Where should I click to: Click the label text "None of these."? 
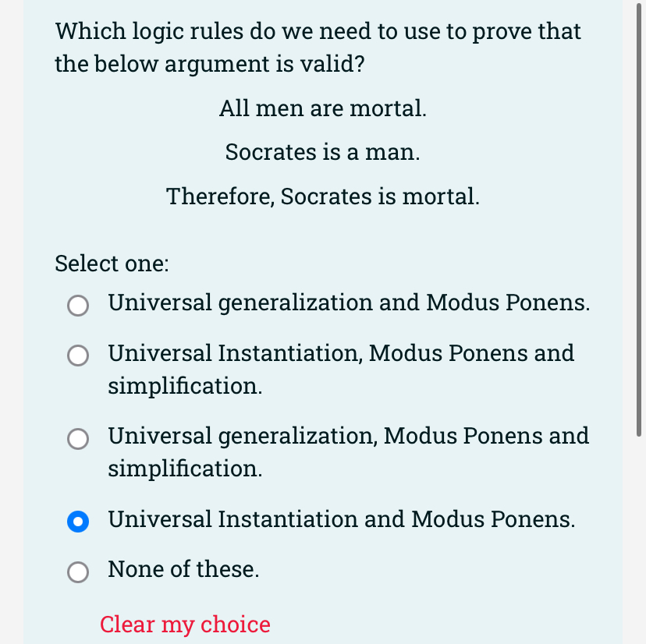click(183, 569)
